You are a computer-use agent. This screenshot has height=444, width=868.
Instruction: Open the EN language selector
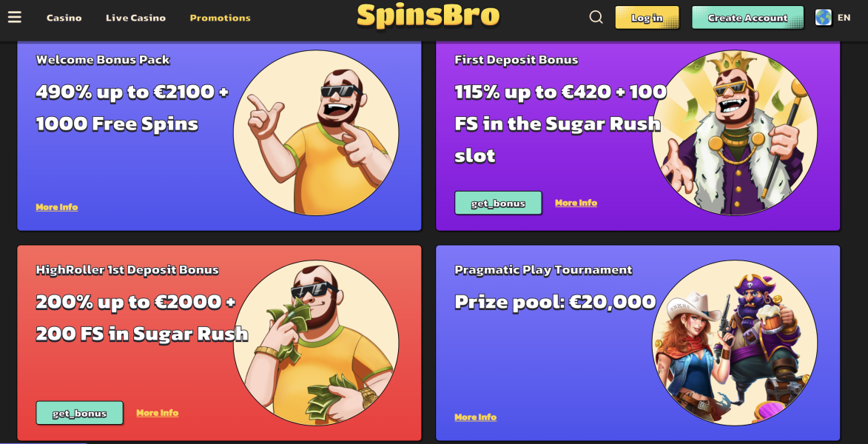tap(844, 18)
